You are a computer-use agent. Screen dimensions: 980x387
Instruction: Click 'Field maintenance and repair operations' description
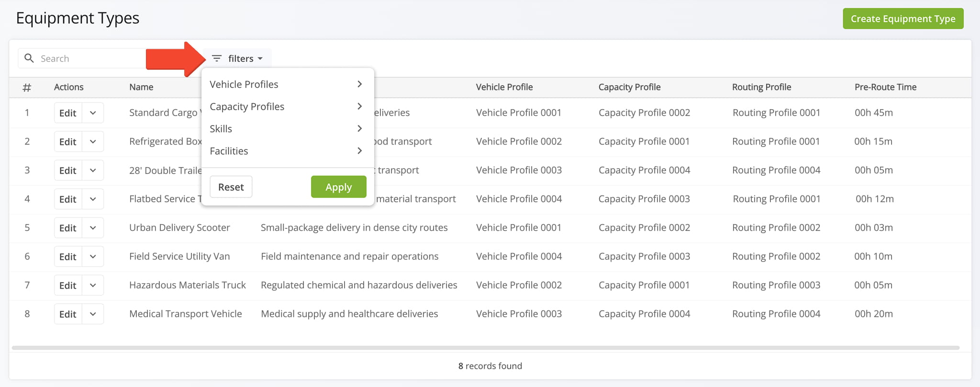tap(349, 256)
